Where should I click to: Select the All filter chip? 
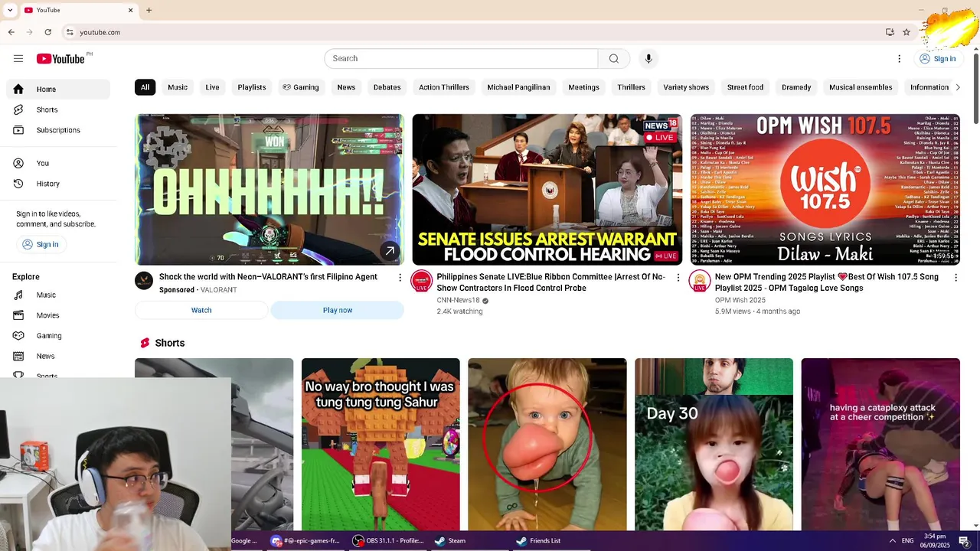[145, 87]
